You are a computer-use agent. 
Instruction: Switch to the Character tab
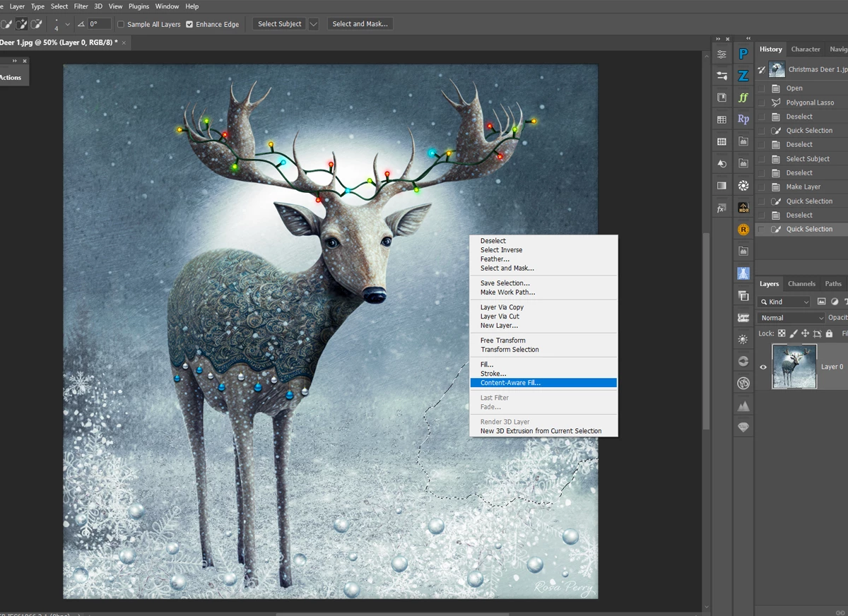point(806,49)
